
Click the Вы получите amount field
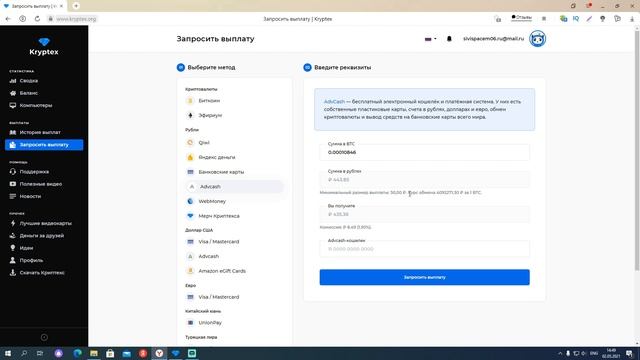click(424, 214)
